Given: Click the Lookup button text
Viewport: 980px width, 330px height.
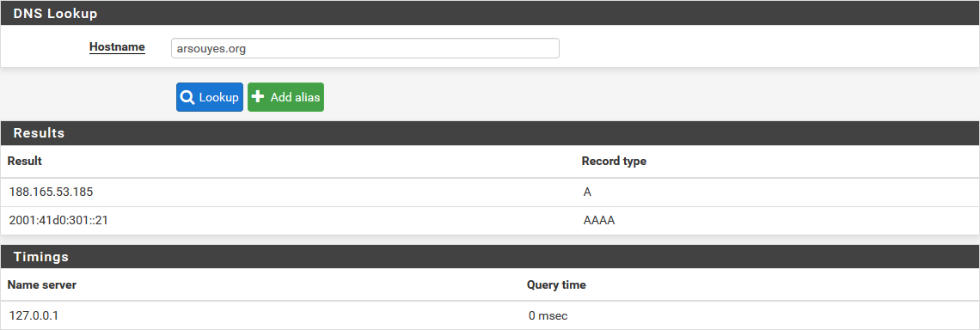Looking at the screenshot, I should (218, 97).
